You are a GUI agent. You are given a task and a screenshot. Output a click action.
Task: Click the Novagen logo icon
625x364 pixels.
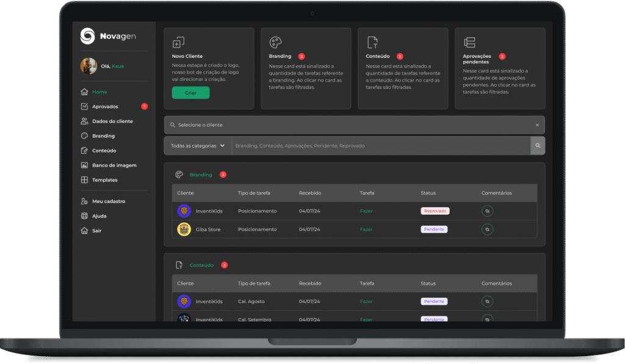[x=88, y=37]
